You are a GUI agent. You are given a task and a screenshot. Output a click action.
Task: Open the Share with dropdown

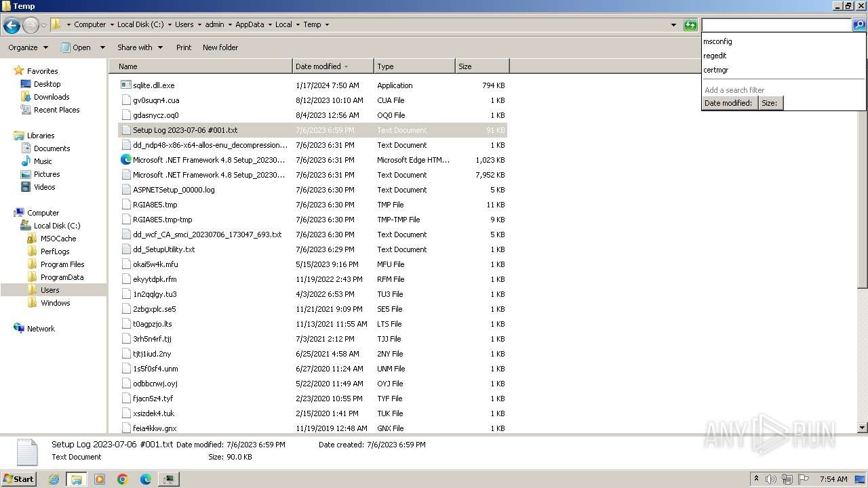(140, 47)
